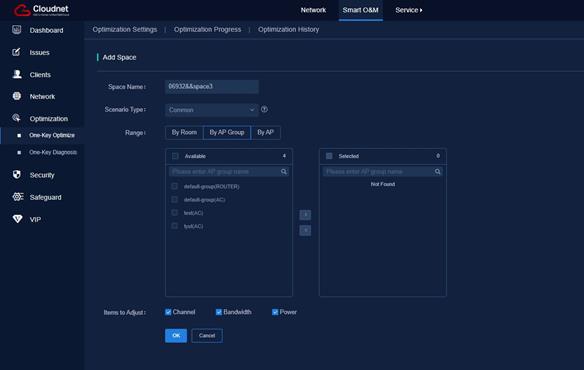This screenshot has height=370, width=584.
Task: Uncheck the Power checkbox
Action: (275, 312)
